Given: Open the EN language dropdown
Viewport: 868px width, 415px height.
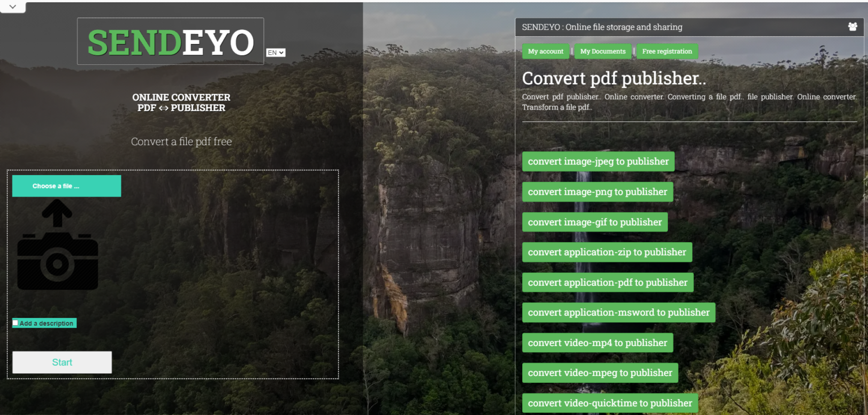Looking at the screenshot, I should [x=275, y=52].
